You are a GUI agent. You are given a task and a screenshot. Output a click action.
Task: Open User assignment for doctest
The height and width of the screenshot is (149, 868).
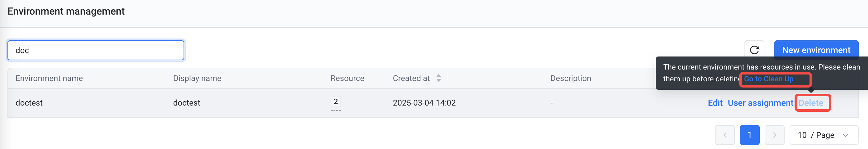tap(760, 103)
